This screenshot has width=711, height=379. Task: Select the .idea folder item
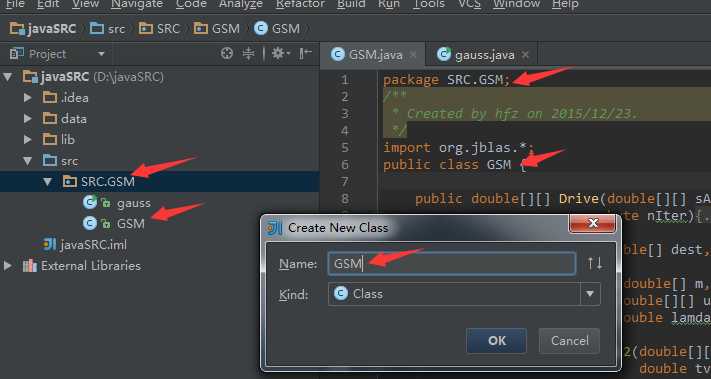(66, 98)
